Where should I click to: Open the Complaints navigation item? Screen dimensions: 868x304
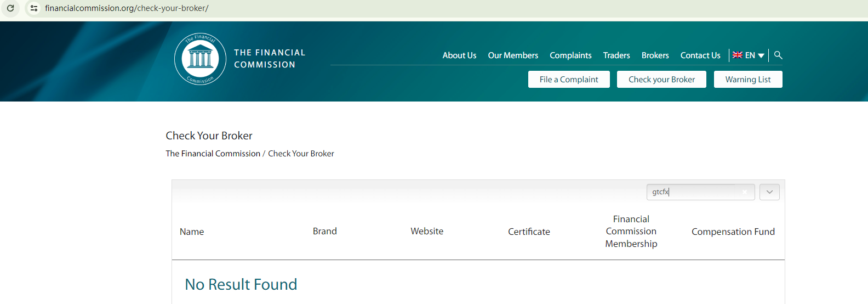(570, 55)
